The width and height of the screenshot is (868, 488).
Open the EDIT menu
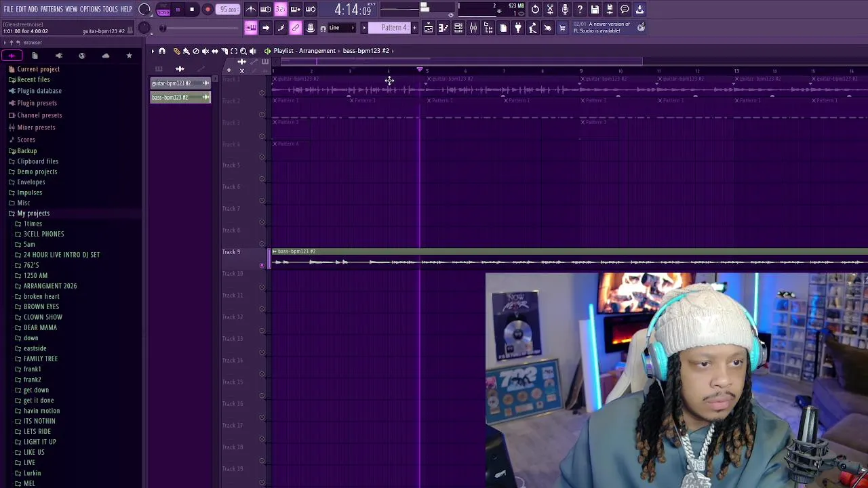[21, 9]
